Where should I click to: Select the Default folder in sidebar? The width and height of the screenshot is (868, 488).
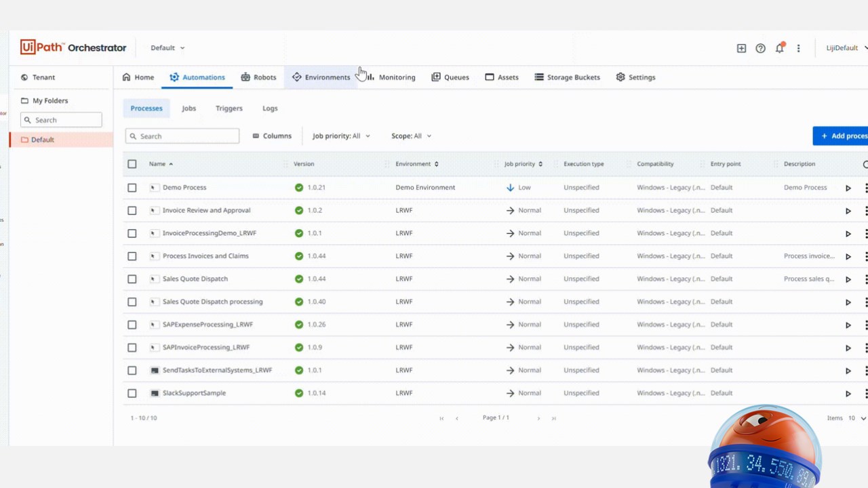point(61,140)
